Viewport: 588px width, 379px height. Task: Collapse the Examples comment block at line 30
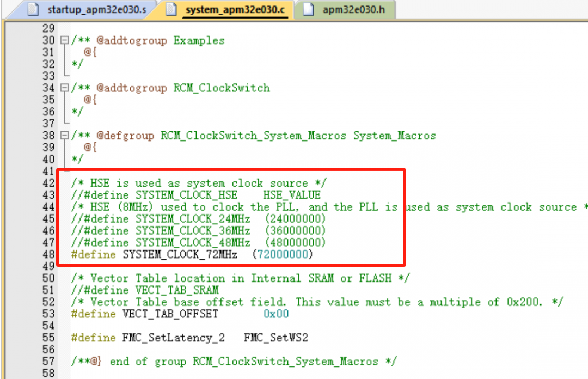coord(64,41)
